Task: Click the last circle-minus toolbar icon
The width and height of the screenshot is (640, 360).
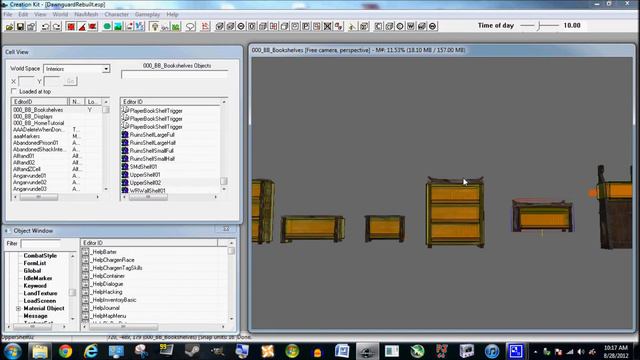Action: [433, 27]
